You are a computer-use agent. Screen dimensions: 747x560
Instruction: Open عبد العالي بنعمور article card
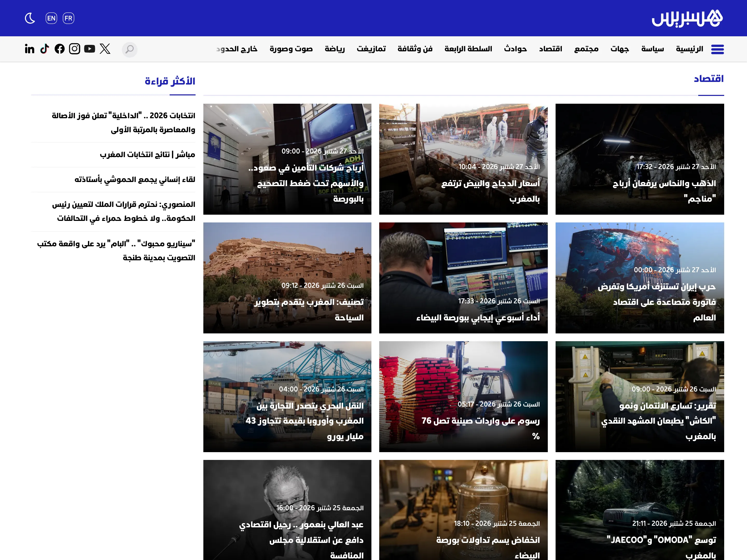[287, 510]
